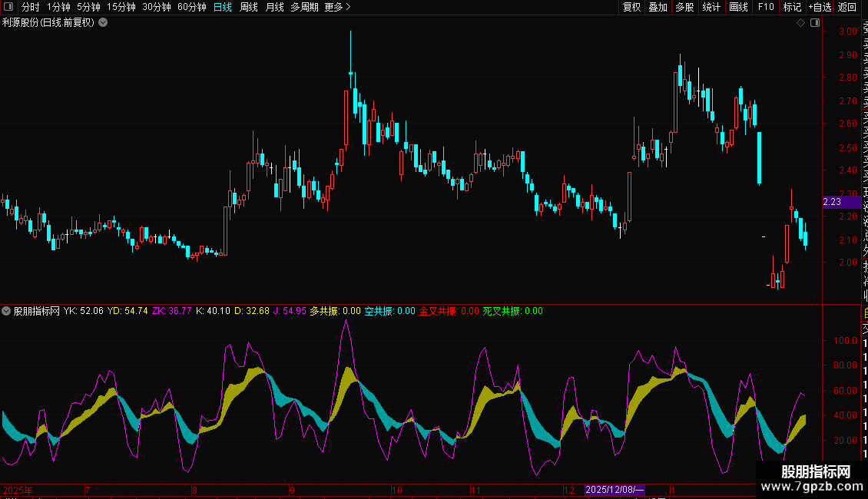Click the 2025年 label on time axis
868x499 pixels.
(18, 490)
